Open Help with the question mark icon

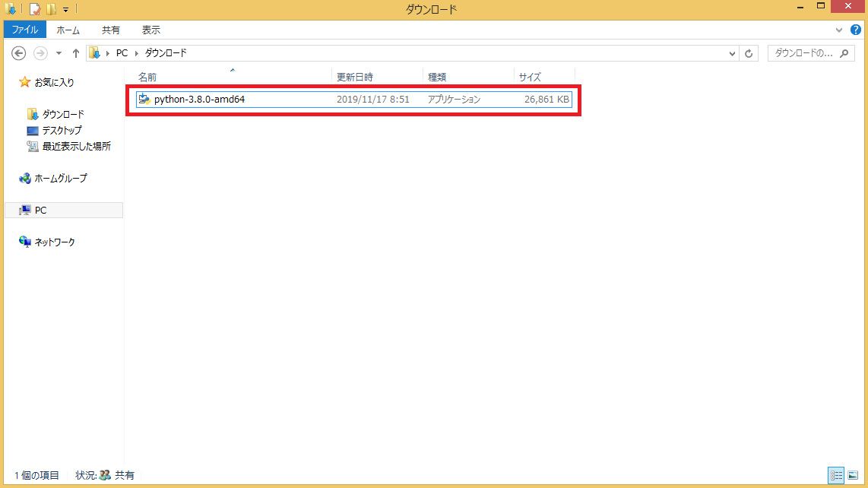(x=856, y=30)
